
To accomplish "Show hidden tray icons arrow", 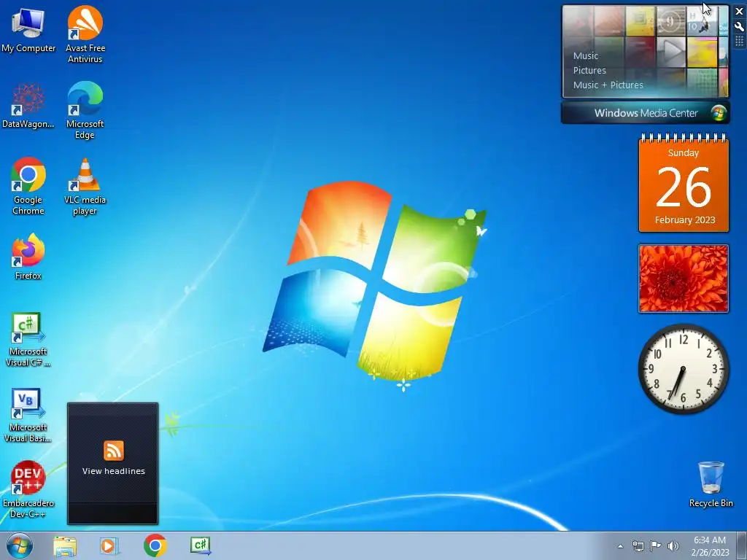I will point(620,546).
